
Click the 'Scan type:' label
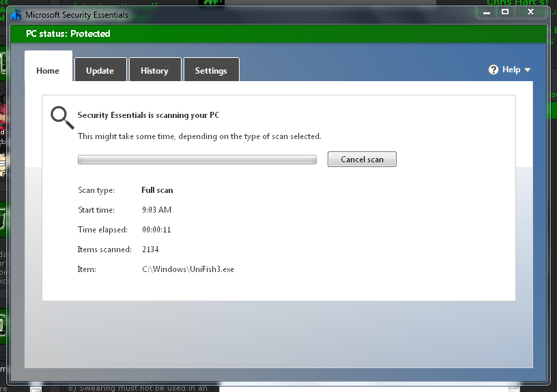96,190
